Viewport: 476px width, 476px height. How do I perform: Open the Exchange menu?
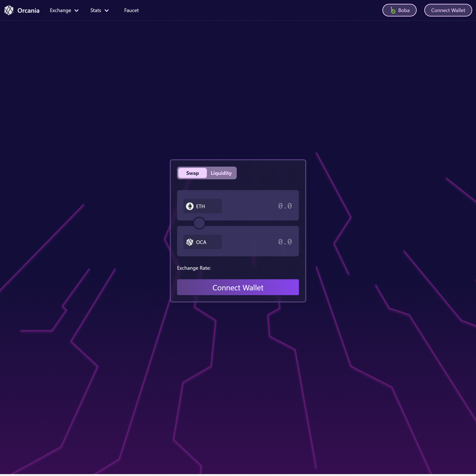(60, 10)
